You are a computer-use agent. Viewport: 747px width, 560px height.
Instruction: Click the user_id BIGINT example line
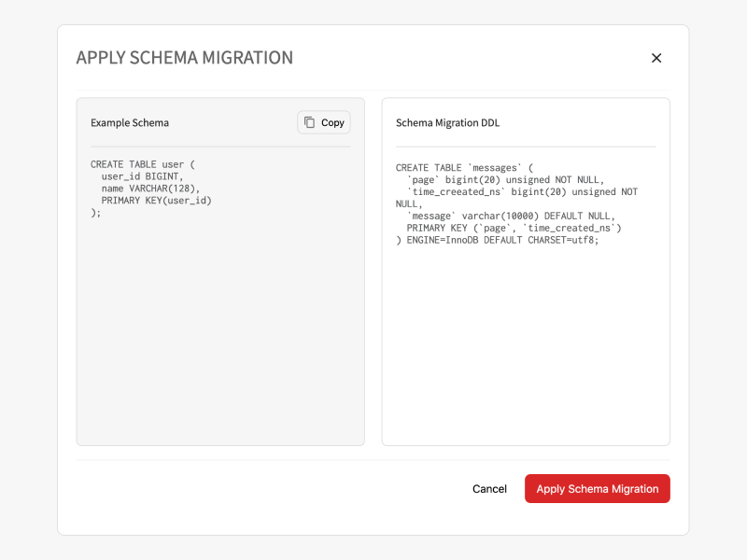click(142, 176)
